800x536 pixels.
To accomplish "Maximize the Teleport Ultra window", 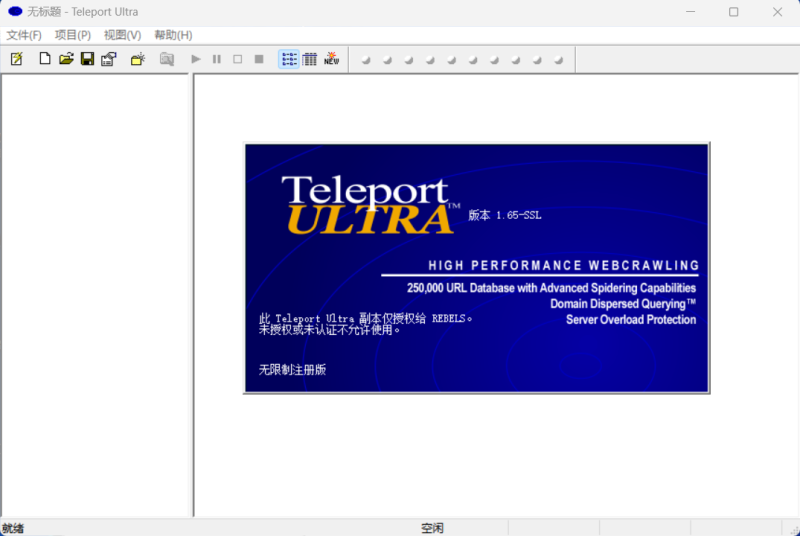I will tap(734, 12).
